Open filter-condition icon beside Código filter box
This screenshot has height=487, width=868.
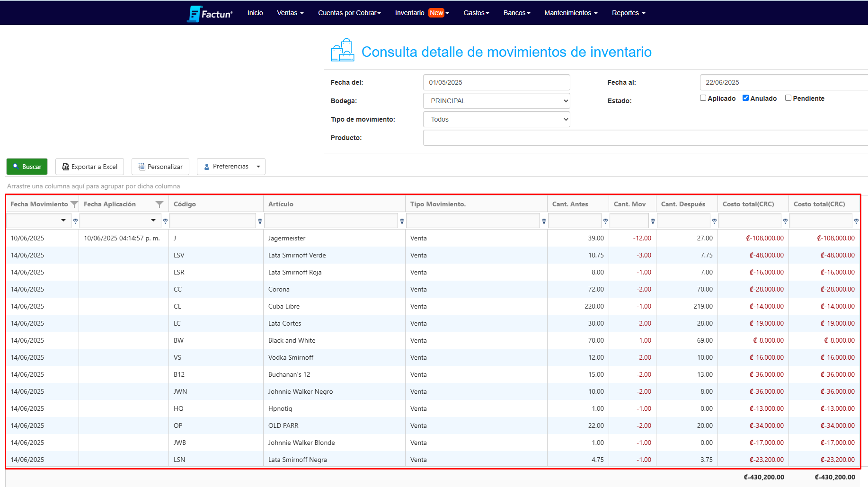pos(260,221)
